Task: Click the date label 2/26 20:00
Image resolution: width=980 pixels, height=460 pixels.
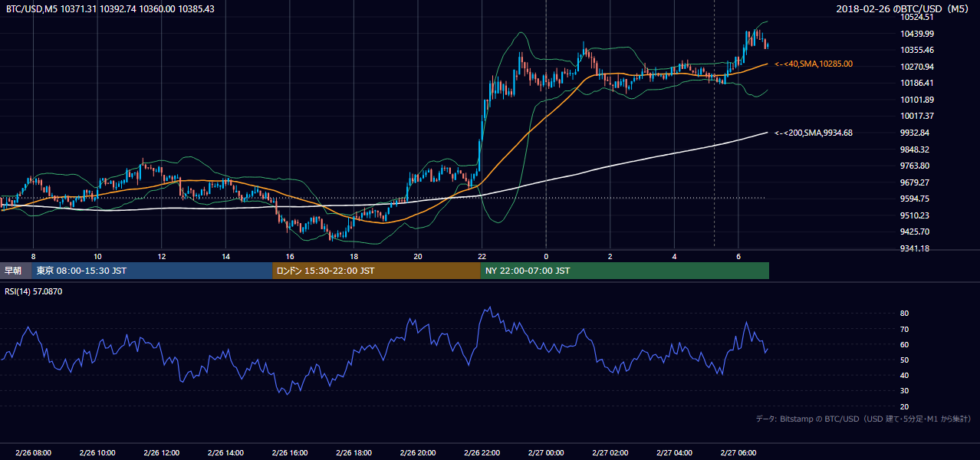Action: [418, 452]
